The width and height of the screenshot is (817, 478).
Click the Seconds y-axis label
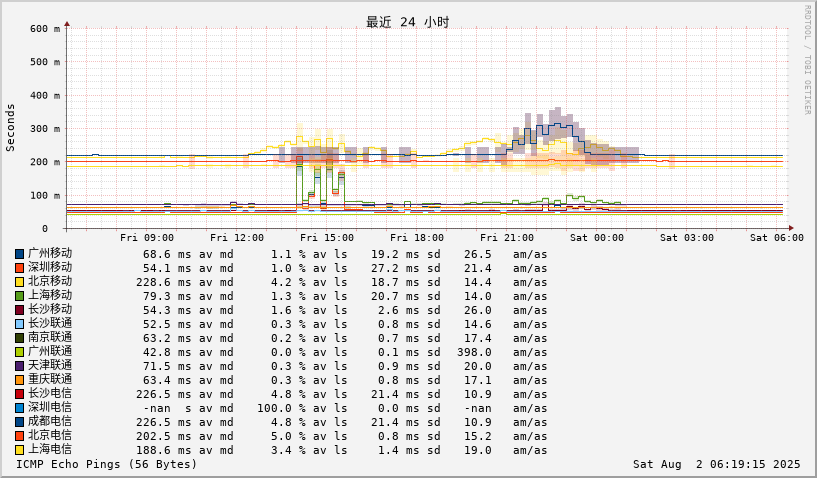coord(10,128)
